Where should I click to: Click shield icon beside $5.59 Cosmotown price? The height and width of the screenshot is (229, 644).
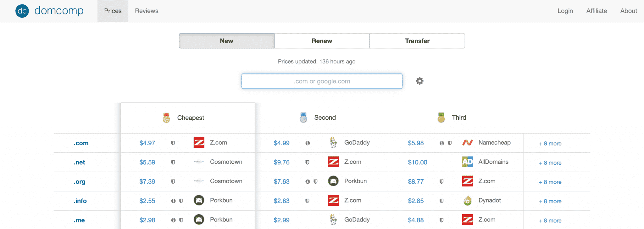173,162
